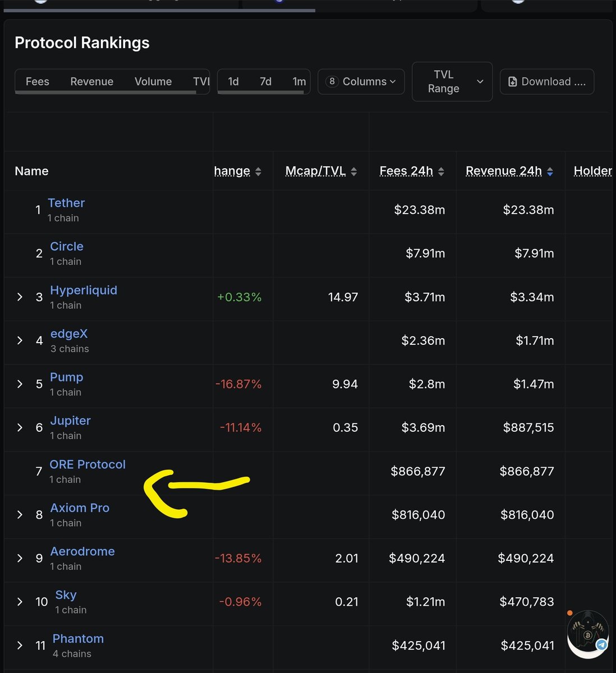This screenshot has height=673, width=616.
Task: Select the 1m time period
Action: coord(299,81)
